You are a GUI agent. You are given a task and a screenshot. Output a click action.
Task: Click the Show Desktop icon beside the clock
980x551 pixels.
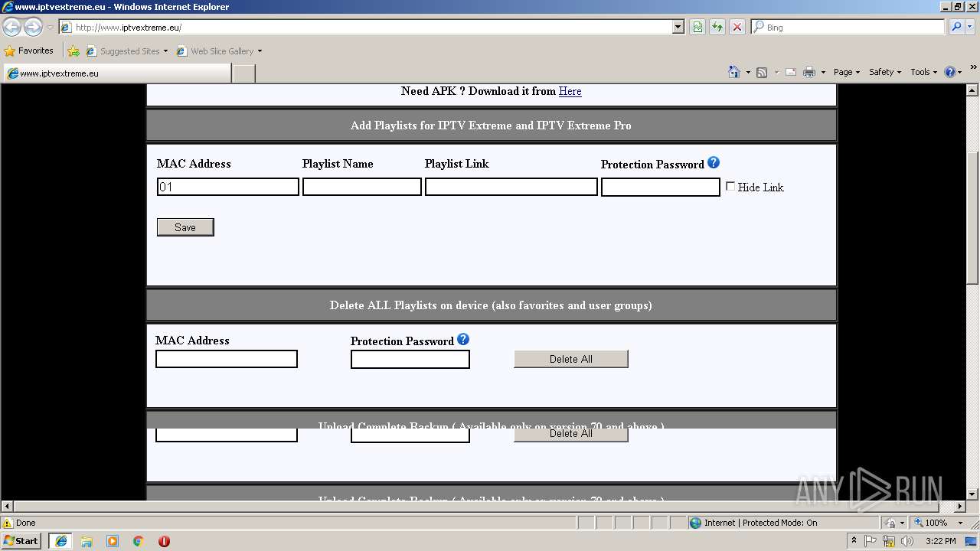971,541
